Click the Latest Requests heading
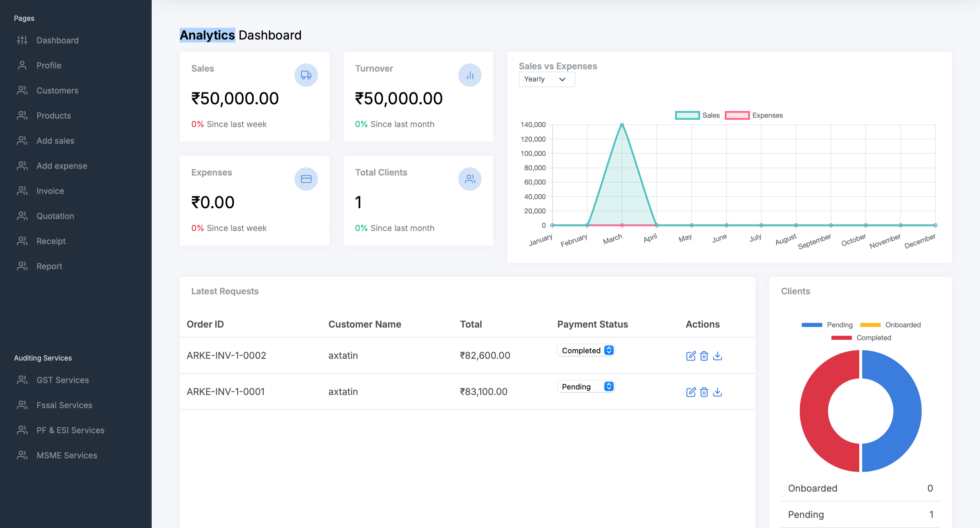 [x=225, y=291]
